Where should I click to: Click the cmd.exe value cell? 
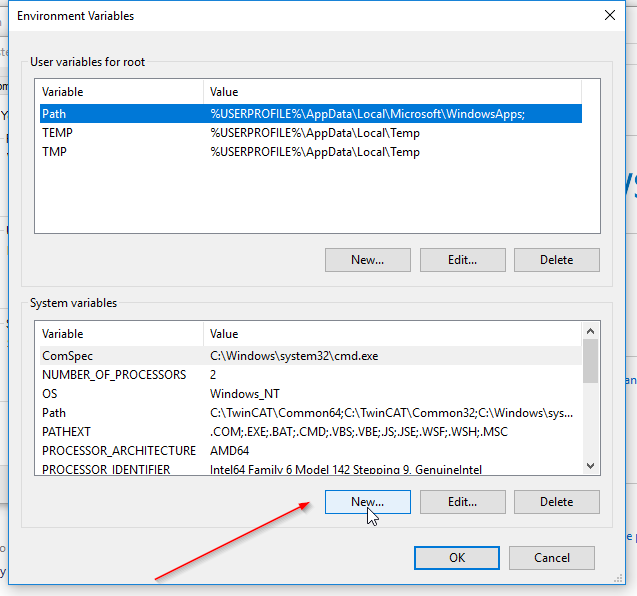click(x=294, y=356)
